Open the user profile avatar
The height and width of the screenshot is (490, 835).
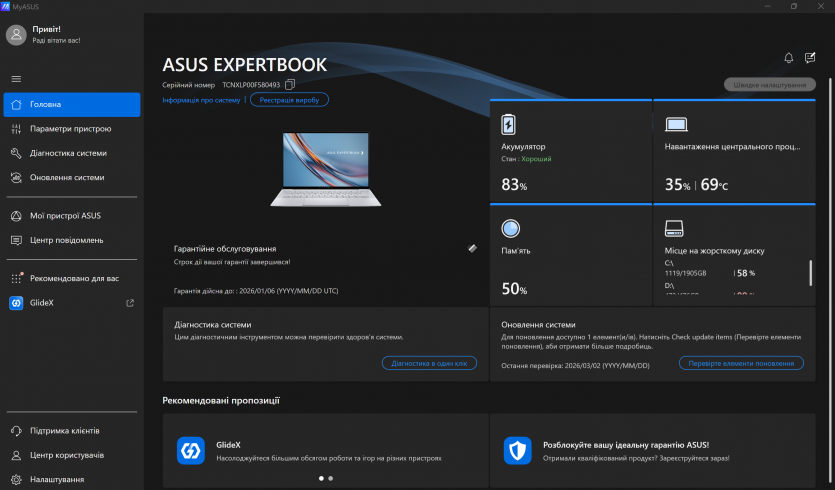tap(16, 35)
